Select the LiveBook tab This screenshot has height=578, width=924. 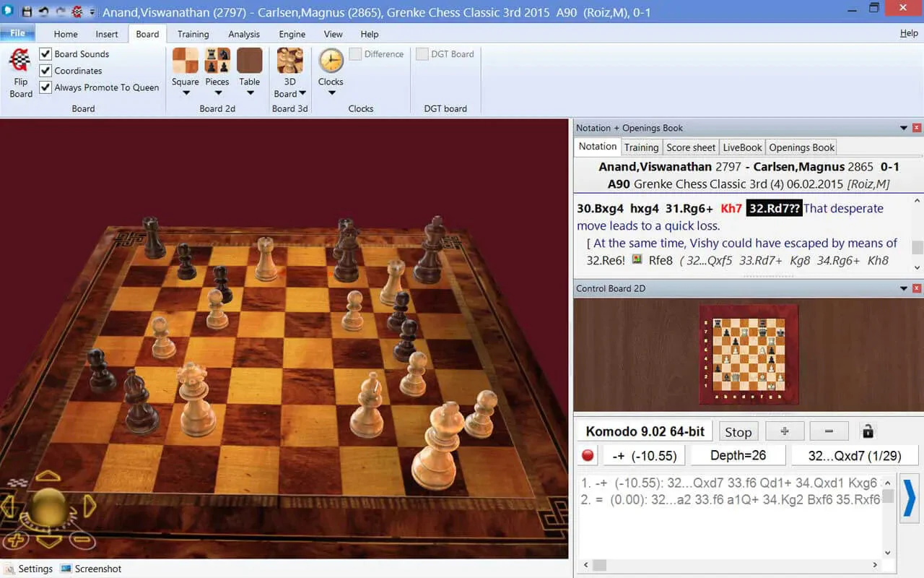pyautogui.click(x=742, y=147)
